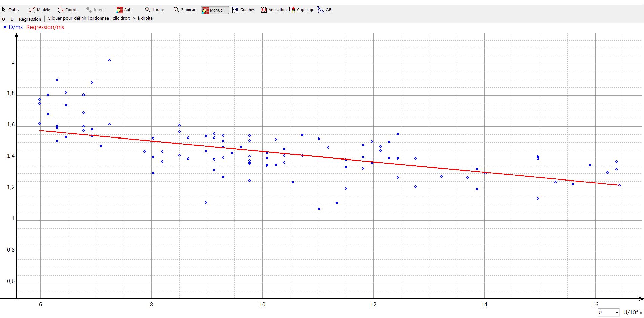
Task: Select the U variable item
Action: (x=4, y=19)
